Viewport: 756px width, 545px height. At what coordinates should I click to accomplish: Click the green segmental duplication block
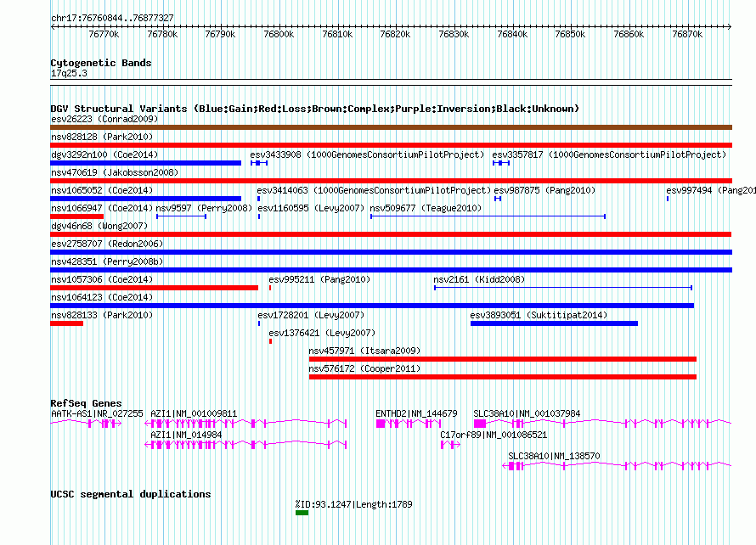pos(302,513)
